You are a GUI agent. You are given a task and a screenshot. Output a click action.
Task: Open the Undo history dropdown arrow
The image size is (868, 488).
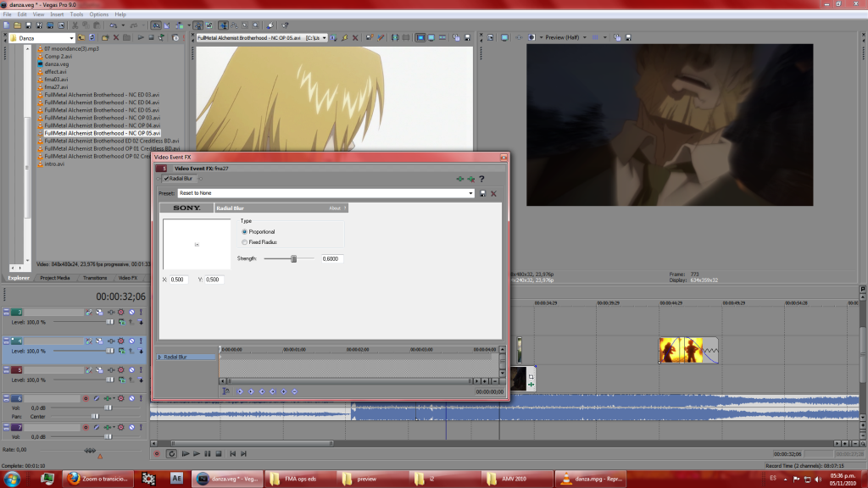122,25
